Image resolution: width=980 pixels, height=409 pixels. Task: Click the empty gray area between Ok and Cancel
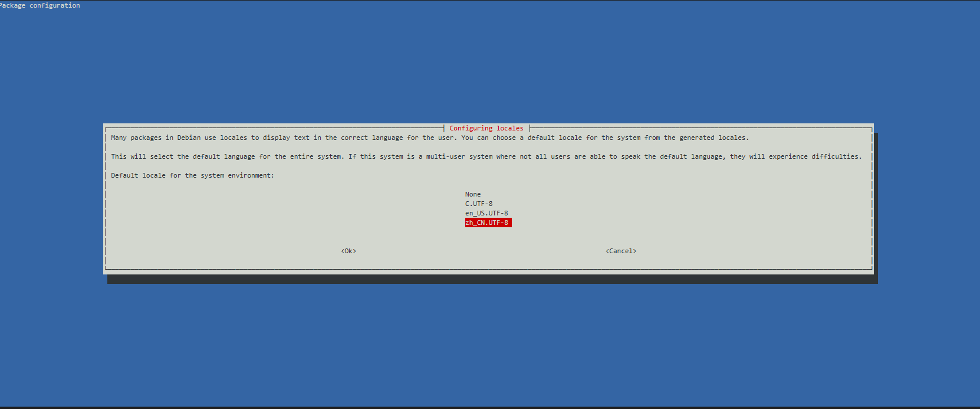coord(481,251)
